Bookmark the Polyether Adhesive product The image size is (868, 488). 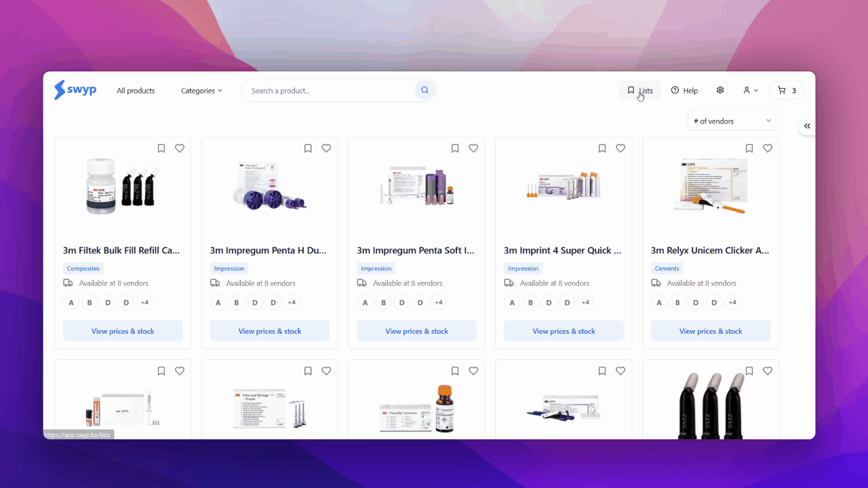[x=455, y=371]
